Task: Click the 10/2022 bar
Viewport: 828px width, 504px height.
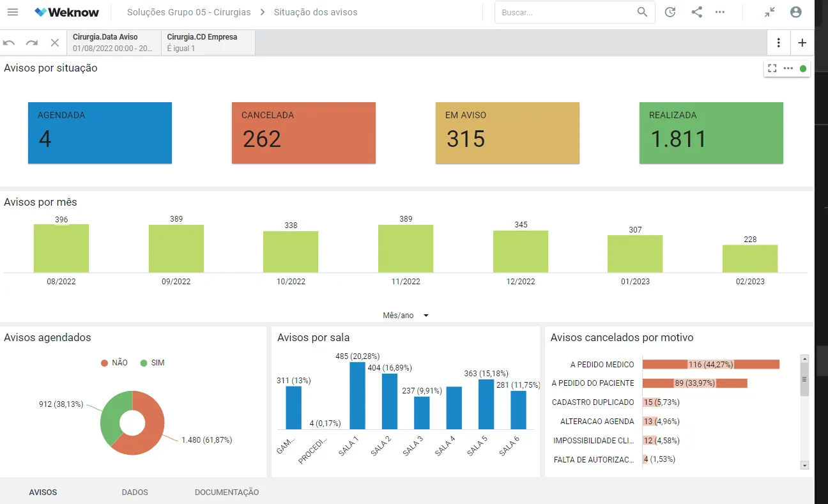Action: [291, 252]
